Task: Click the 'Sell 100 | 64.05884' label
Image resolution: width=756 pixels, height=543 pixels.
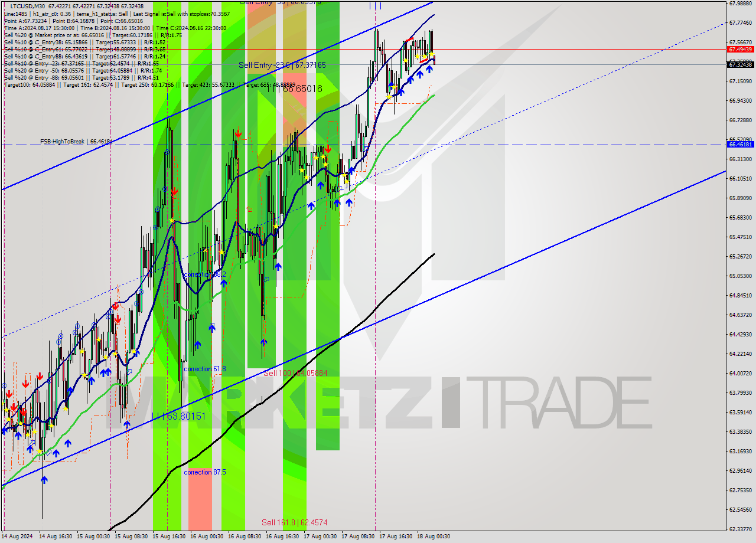Action: 295,373
